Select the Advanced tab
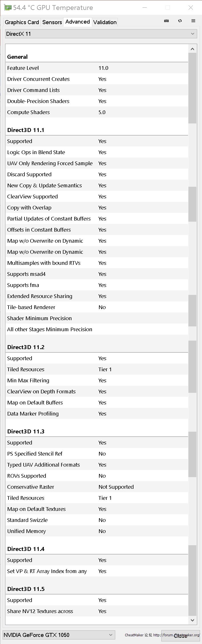202x644 pixels. (x=77, y=22)
